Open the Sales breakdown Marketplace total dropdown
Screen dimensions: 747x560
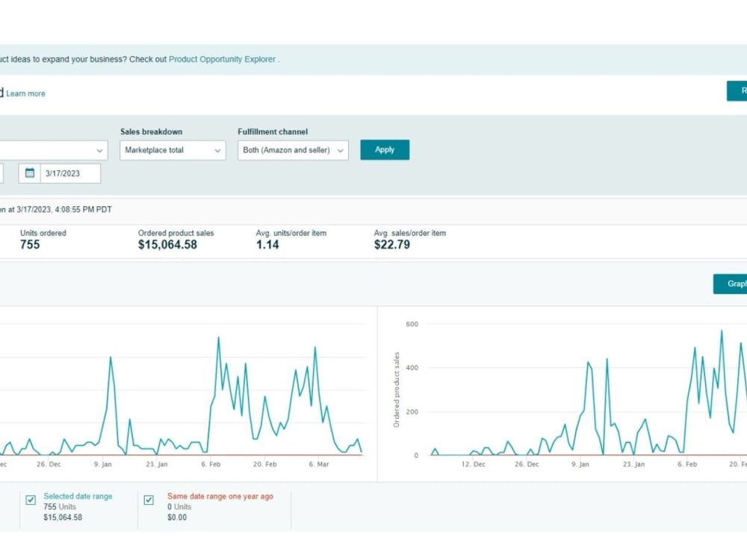173,150
